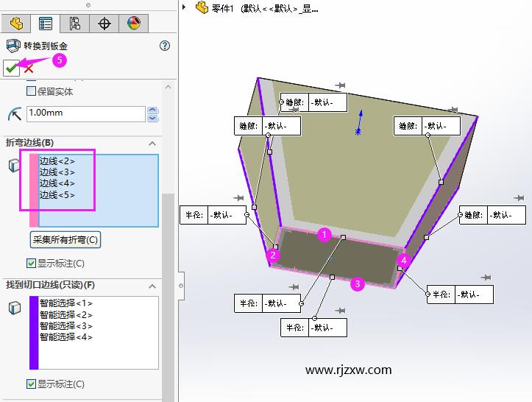Pin the left-side 半径 callout

[239, 197]
